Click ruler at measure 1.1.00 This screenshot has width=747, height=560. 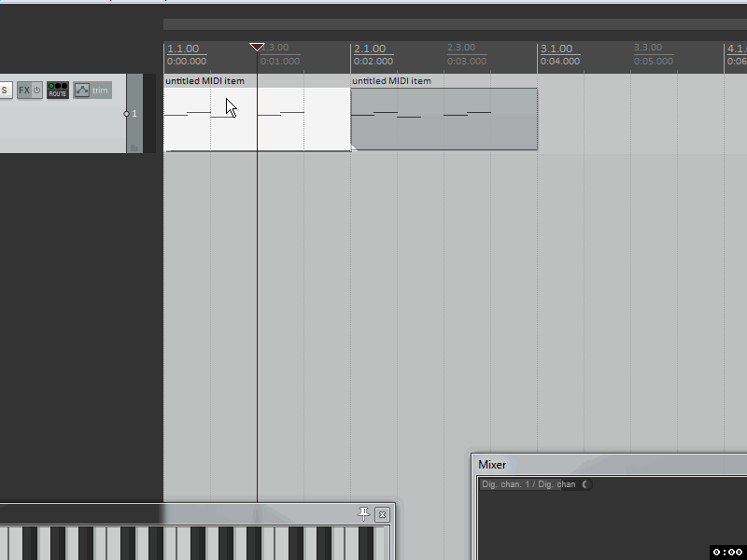click(183, 49)
